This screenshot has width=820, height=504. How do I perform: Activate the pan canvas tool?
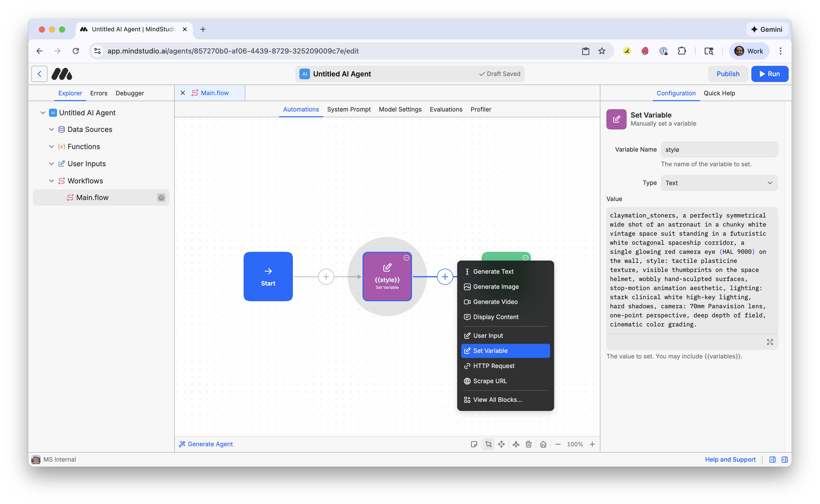tap(501, 444)
